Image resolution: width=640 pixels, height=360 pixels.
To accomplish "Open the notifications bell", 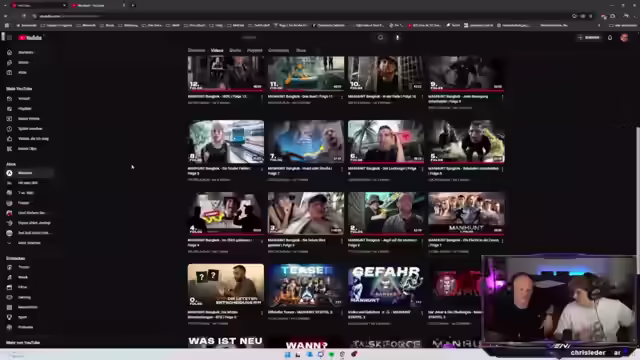I will (610, 38).
